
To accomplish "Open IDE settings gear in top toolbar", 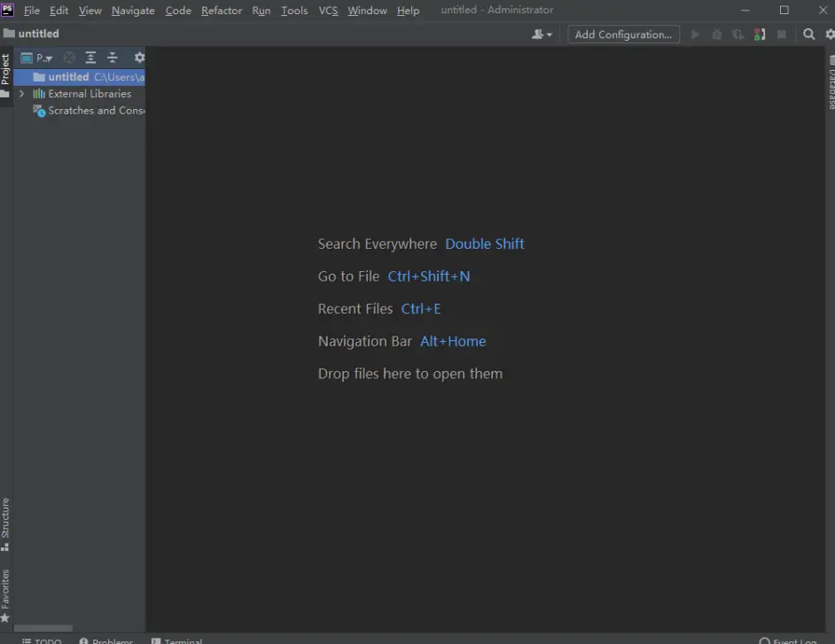I will point(830,34).
